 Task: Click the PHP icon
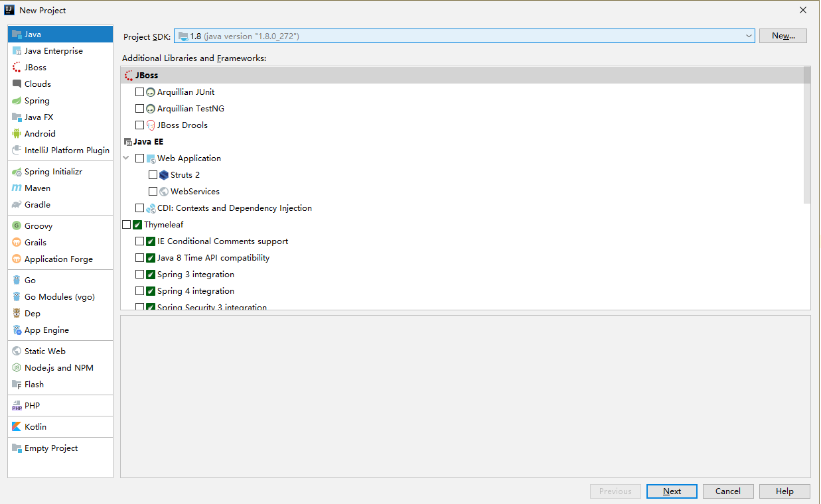tap(17, 406)
